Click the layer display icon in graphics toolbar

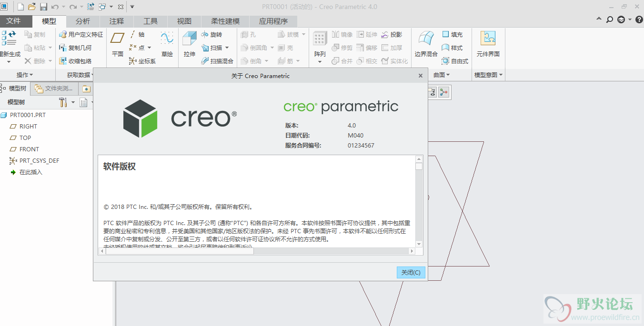432,92
